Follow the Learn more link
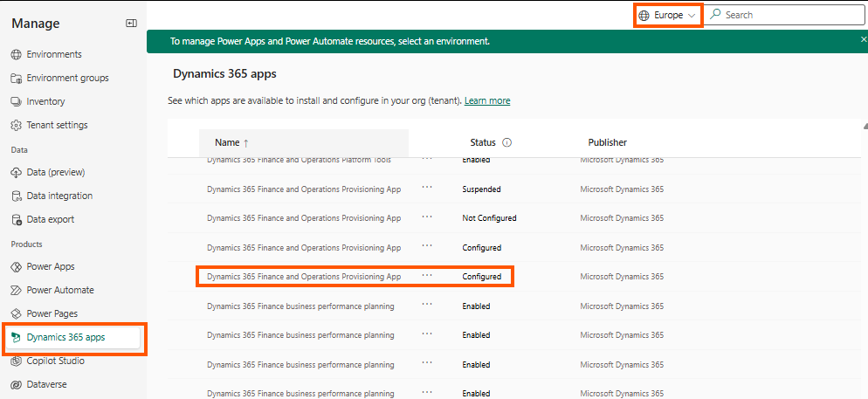This screenshot has height=399, width=868. click(487, 100)
